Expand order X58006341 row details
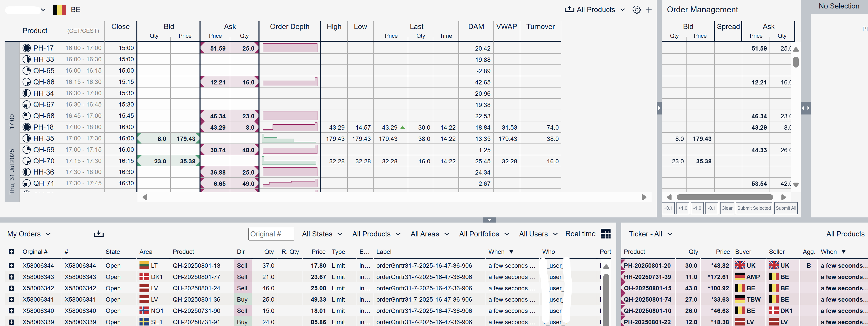 (12, 299)
